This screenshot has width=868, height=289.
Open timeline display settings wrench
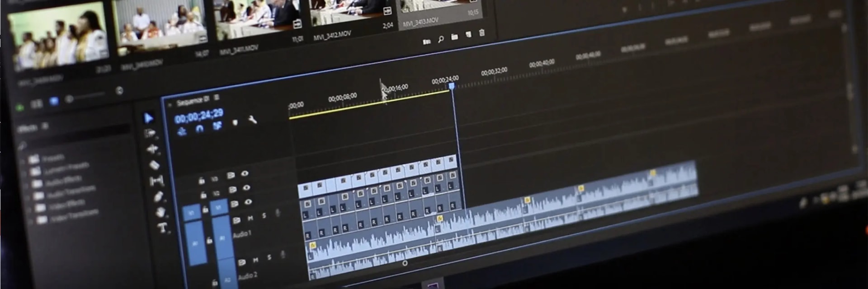[x=253, y=120]
